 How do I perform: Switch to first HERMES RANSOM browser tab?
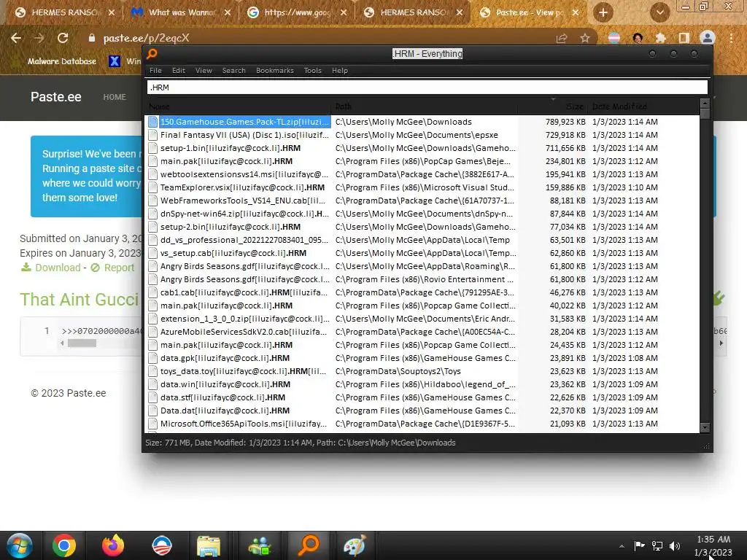coord(66,12)
